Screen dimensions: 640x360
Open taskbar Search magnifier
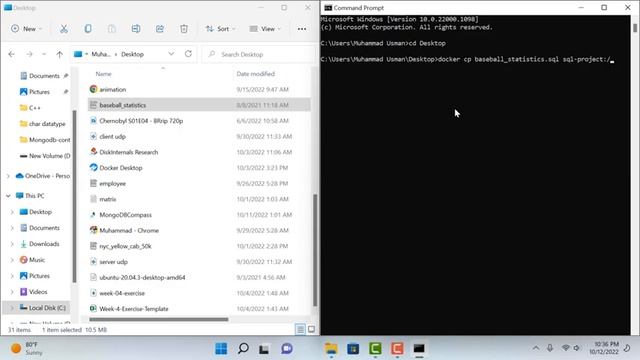(x=243, y=349)
